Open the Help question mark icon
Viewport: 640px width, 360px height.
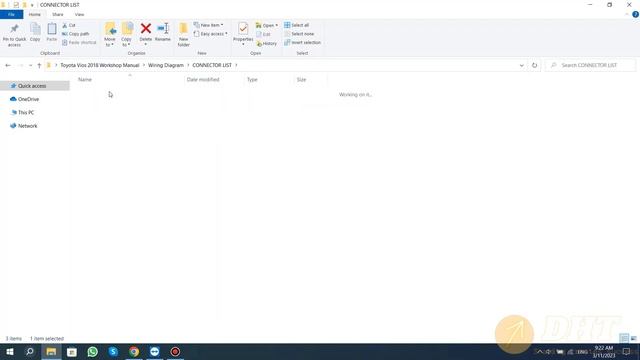pyautogui.click(x=635, y=14)
